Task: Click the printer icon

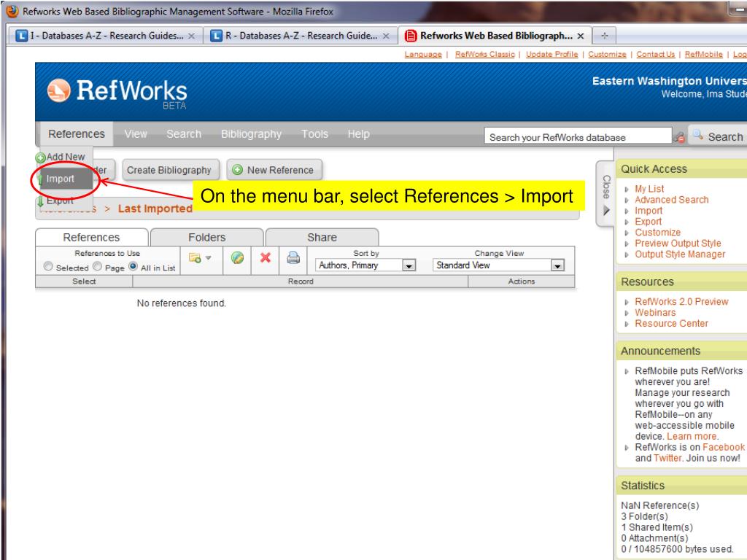Action: pyautogui.click(x=293, y=257)
